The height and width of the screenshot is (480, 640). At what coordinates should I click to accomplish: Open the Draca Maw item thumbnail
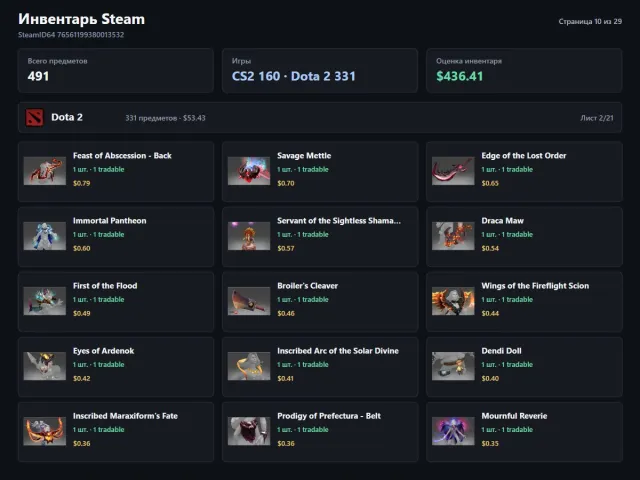pyautogui.click(x=453, y=236)
